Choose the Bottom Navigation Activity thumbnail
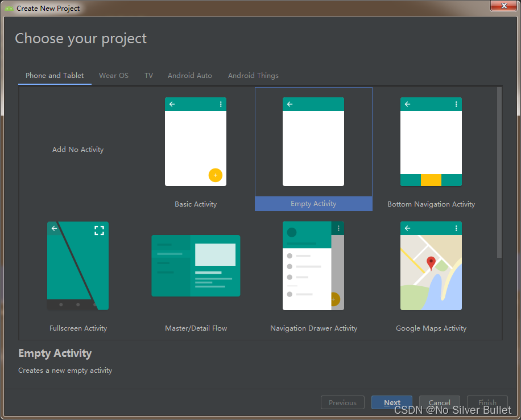Image resolution: width=521 pixels, height=420 pixels. [x=431, y=142]
